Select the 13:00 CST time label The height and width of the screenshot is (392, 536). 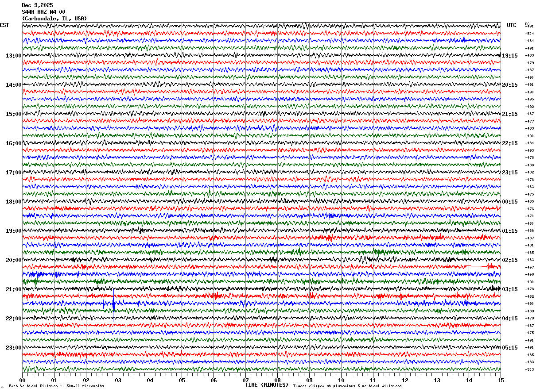(13, 56)
